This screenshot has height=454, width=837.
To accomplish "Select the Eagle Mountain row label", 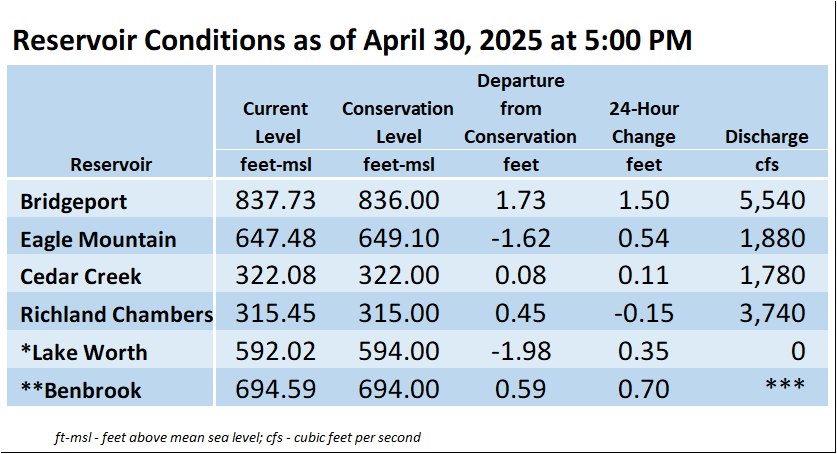I will (x=98, y=240).
